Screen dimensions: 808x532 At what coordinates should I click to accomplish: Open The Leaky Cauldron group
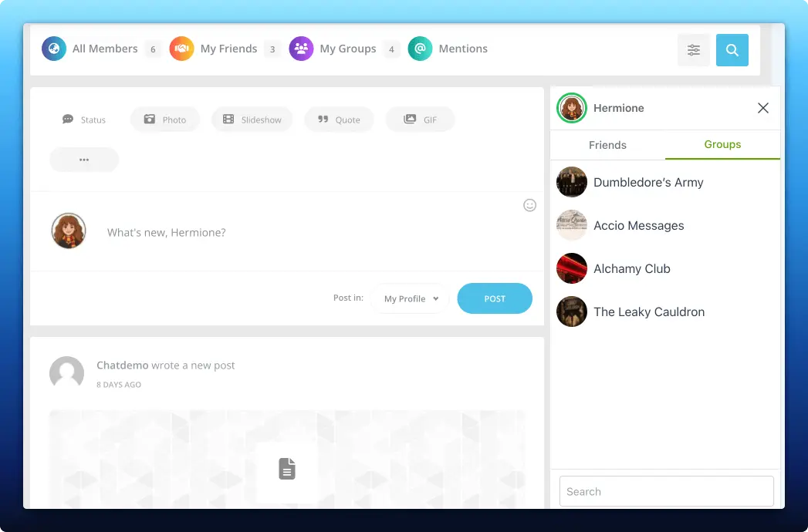(648, 311)
